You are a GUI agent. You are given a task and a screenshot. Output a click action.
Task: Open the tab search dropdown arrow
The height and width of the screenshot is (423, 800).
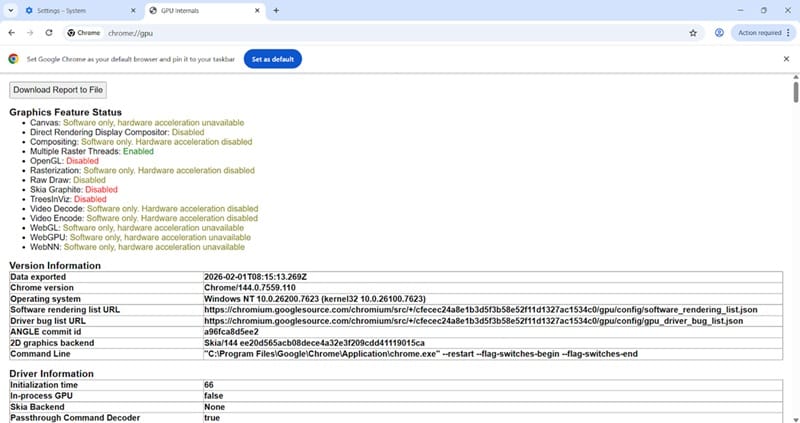(x=10, y=10)
